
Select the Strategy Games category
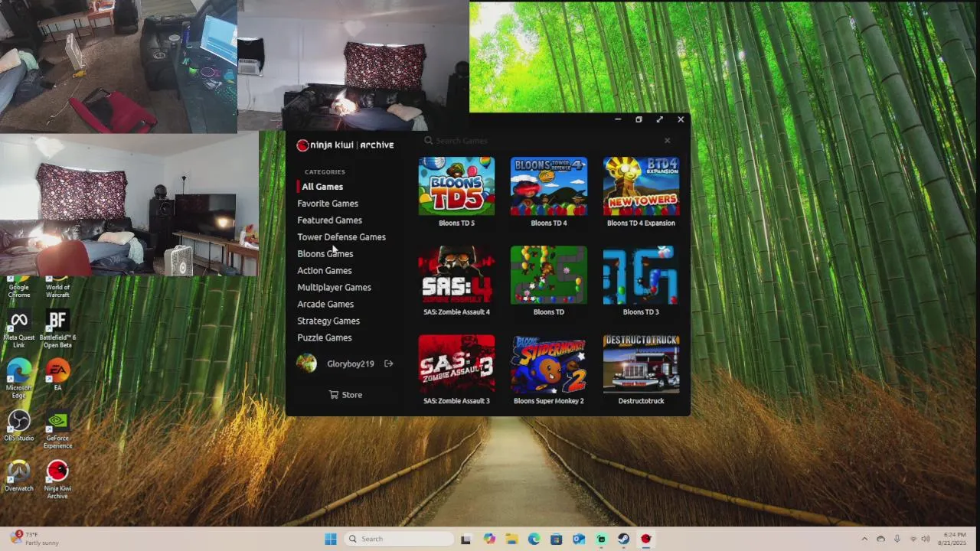pyautogui.click(x=328, y=321)
